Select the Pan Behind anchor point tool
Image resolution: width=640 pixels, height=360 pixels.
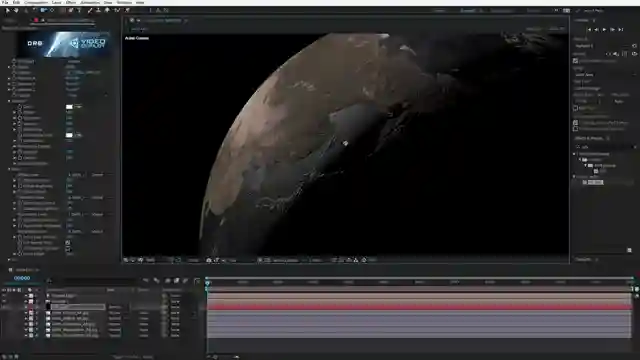52,10
